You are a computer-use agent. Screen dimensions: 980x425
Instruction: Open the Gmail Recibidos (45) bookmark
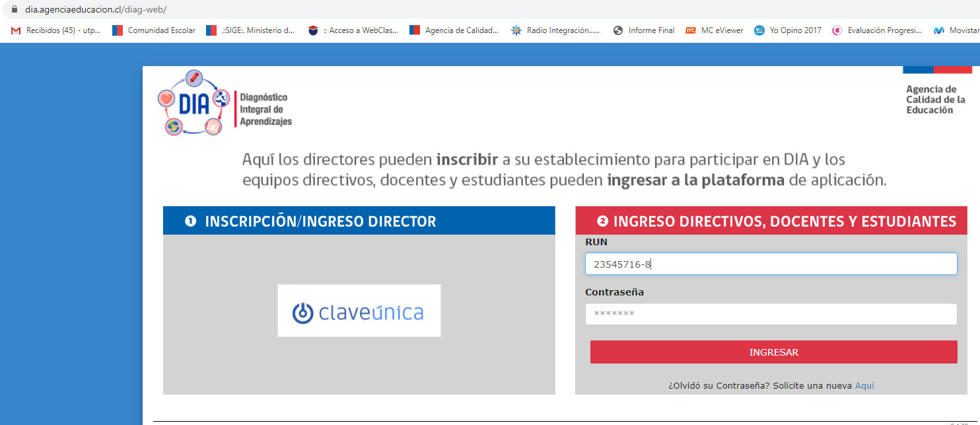pos(56,30)
